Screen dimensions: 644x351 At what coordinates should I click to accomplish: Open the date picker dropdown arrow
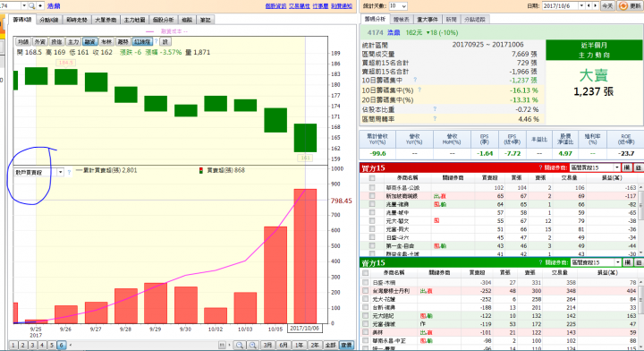tap(581, 5)
